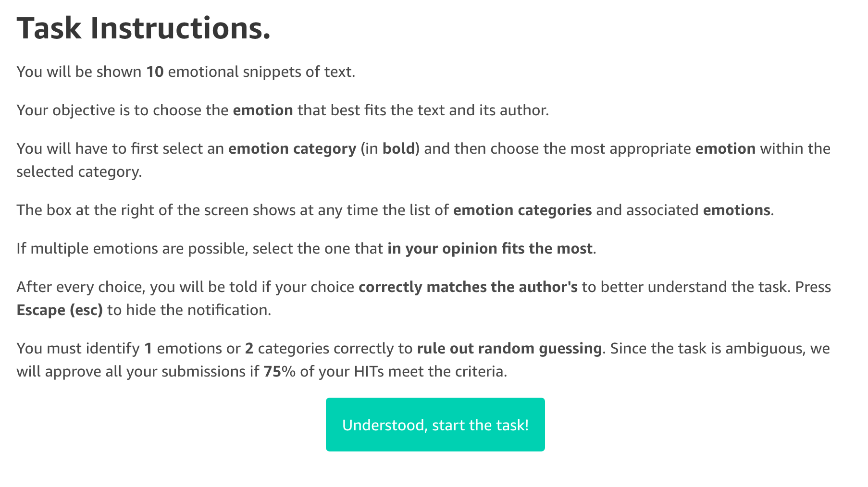Click the text 'You must identify'
This screenshot has width=868, height=487.
point(78,349)
